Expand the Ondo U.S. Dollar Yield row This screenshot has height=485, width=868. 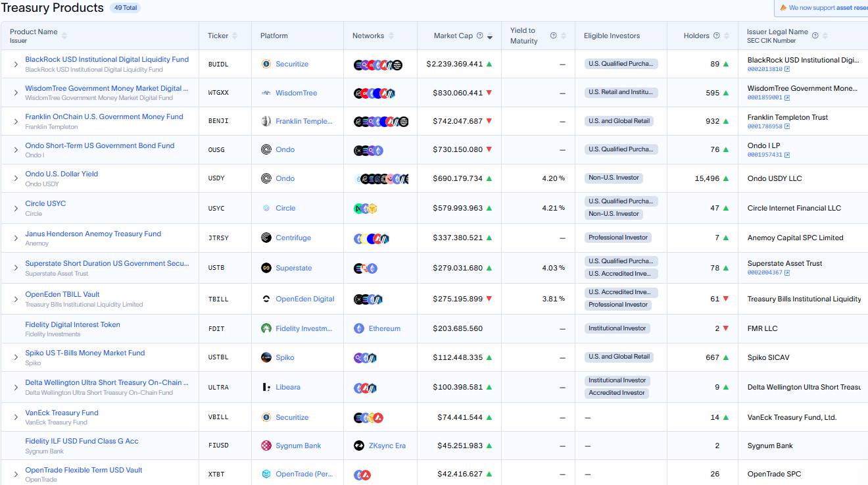16,178
